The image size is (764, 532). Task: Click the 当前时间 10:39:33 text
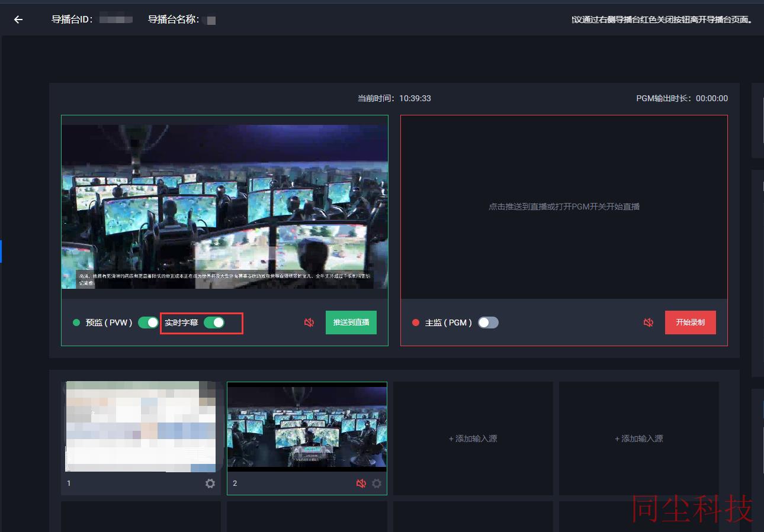tap(394, 98)
